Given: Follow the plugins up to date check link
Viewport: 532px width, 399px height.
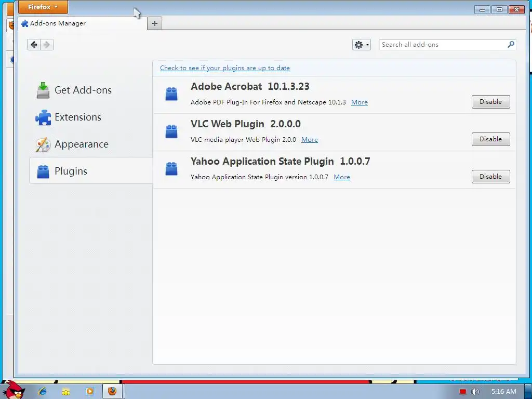Looking at the screenshot, I should click(224, 68).
